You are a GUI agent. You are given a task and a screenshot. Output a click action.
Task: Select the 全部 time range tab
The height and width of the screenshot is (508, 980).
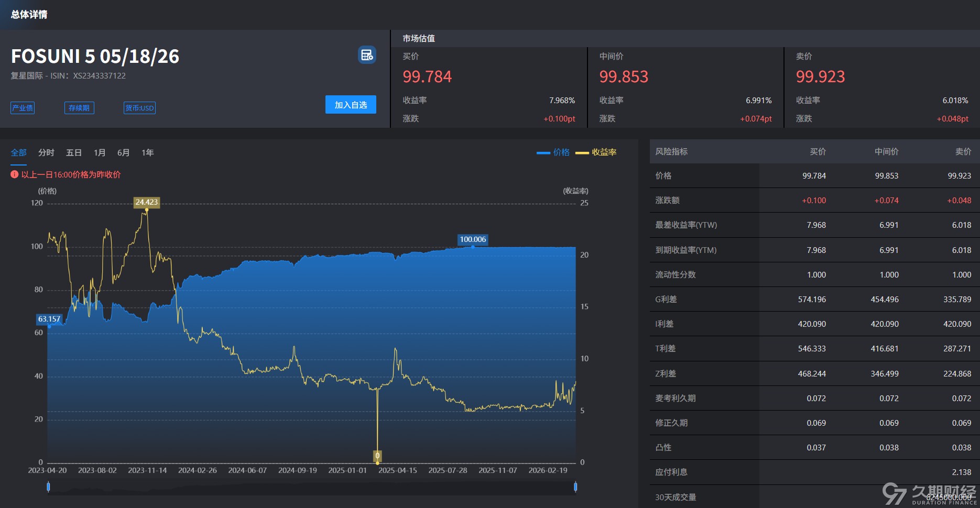click(x=19, y=152)
